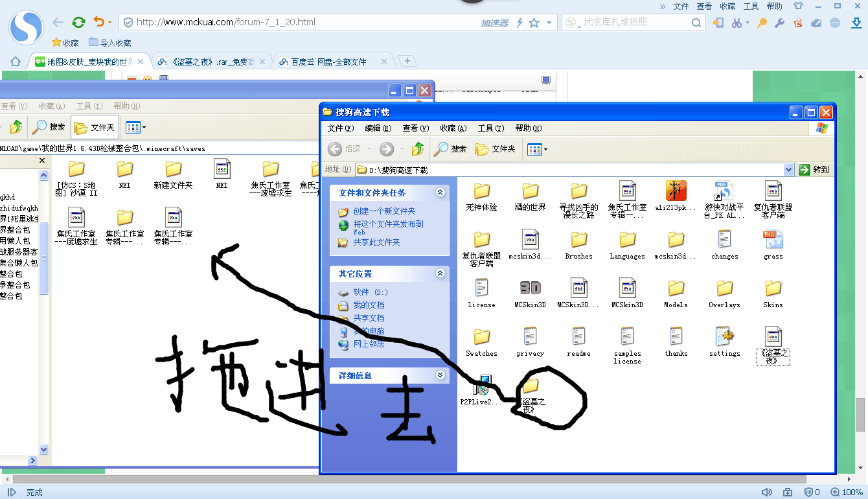The width and height of the screenshot is (868, 499).
Task: Open the wrench tools icon in browser toolbar
Action: coord(780,23)
